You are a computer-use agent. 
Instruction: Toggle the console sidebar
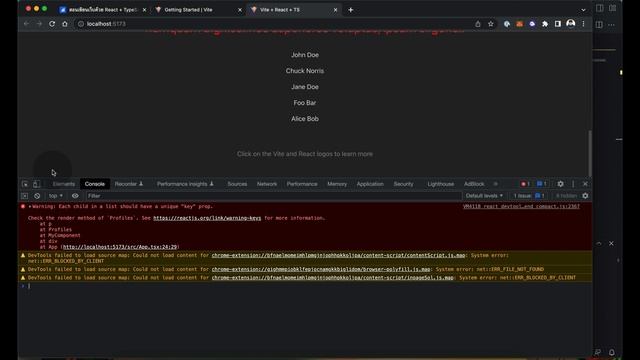pos(24,196)
